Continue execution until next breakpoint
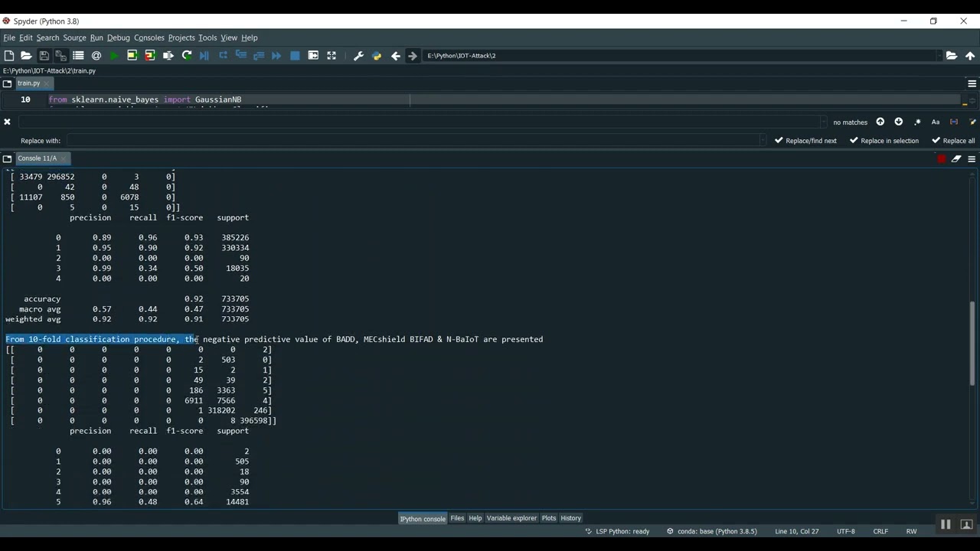 [x=276, y=56]
